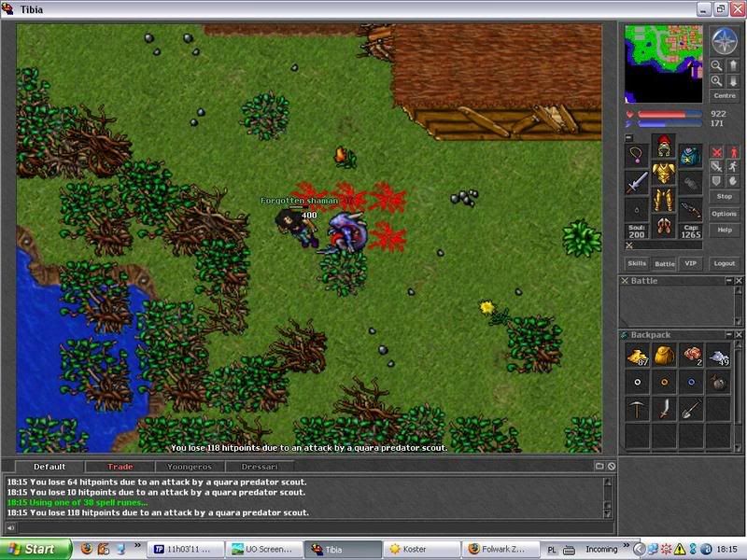Open the Help window
Image resolution: width=747 pixels, height=560 pixels.
pos(725,230)
